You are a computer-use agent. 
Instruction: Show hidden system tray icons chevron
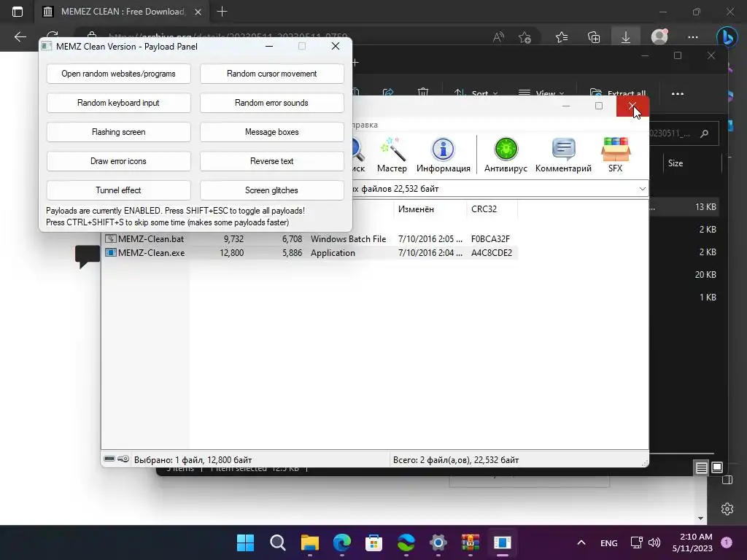(x=581, y=542)
